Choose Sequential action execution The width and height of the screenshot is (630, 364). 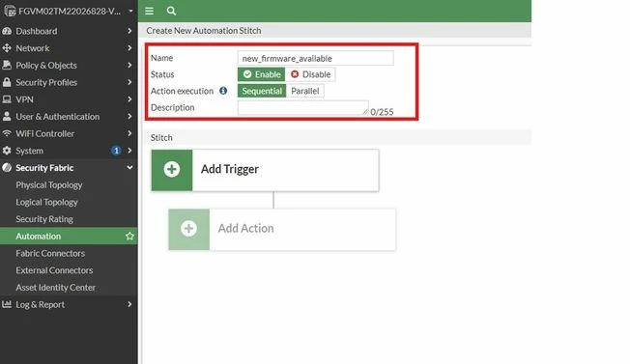click(x=262, y=91)
